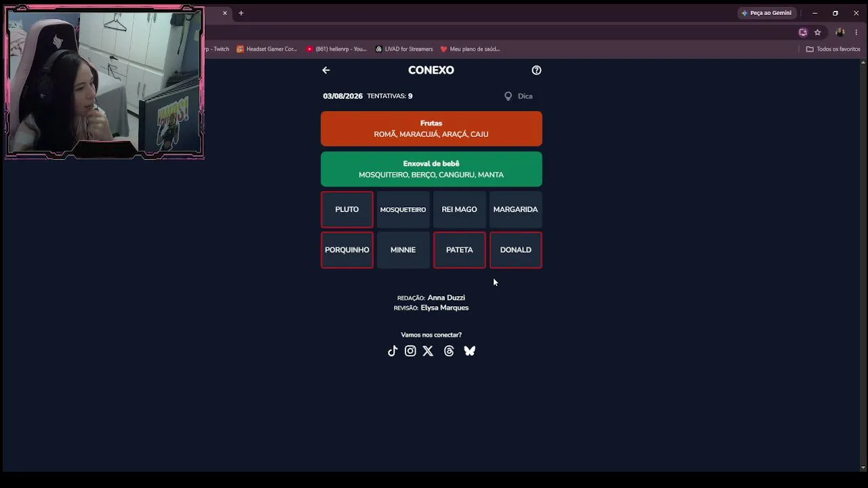Select the REI MAGO word tile
This screenshot has height=488, width=868.
tap(459, 209)
